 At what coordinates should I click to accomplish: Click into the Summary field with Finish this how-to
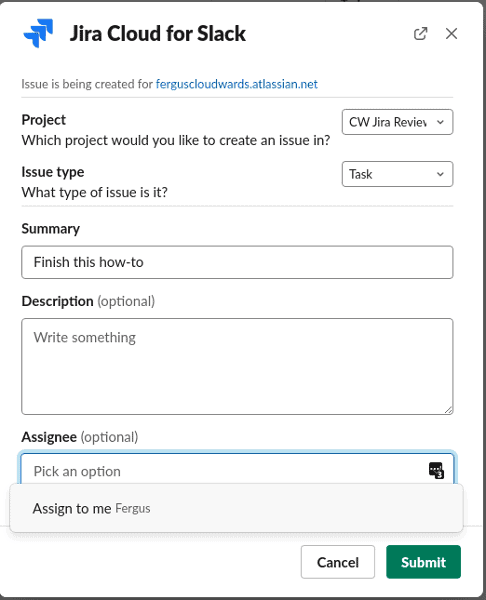(x=237, y=262)
